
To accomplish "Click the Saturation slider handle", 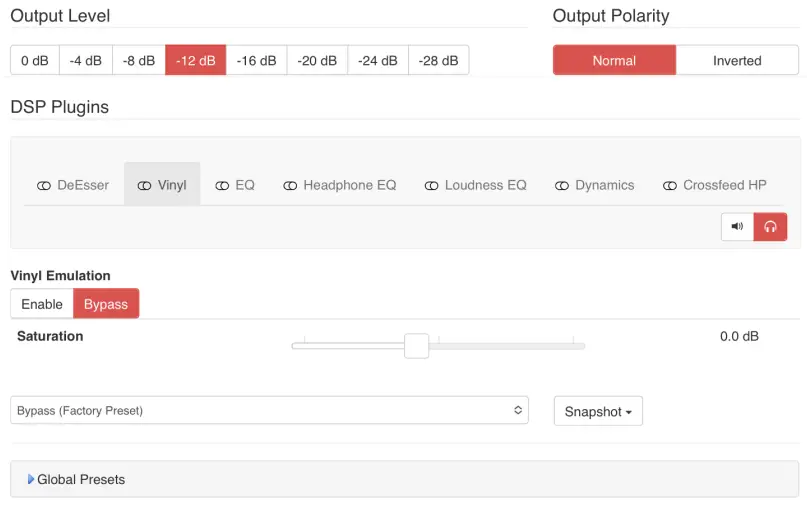I will [x=416, y=346].
